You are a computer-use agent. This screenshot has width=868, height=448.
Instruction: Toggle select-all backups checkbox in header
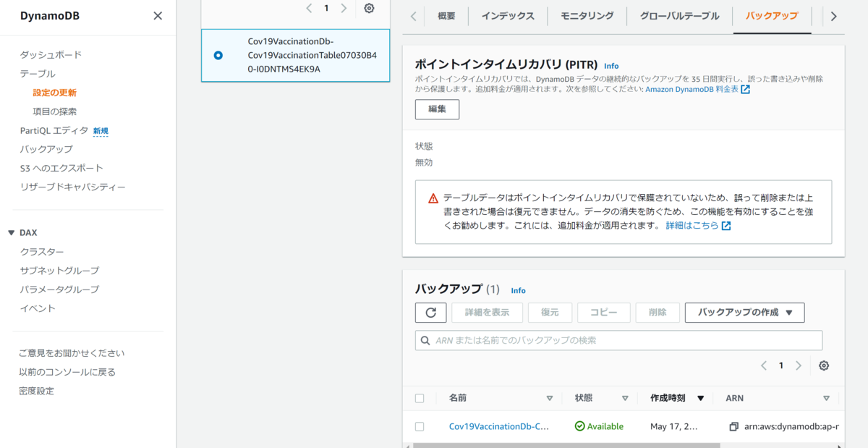coord(420,398)
